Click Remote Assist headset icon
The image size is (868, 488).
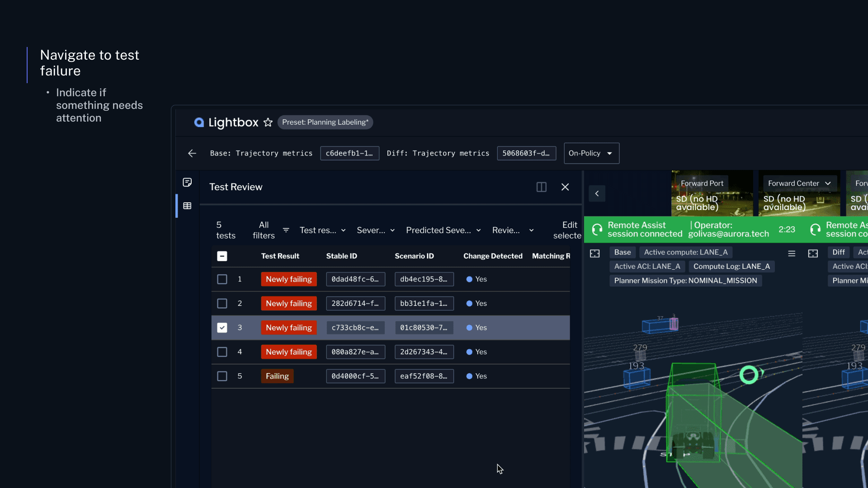pyautogui.click(x=597, y=230)
